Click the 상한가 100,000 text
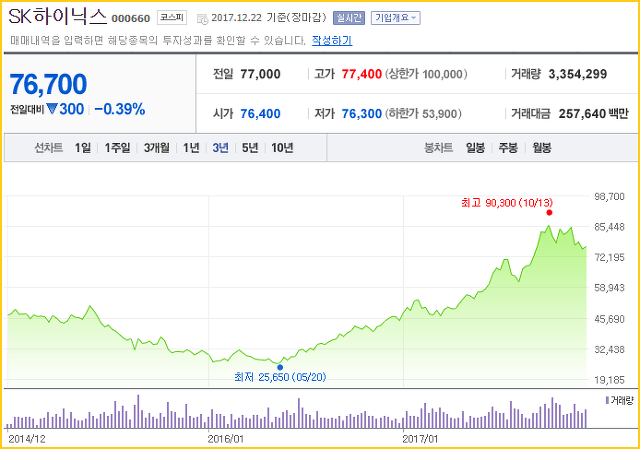The width and height of the screenshot is (640, 449). [x=426, y=74]
